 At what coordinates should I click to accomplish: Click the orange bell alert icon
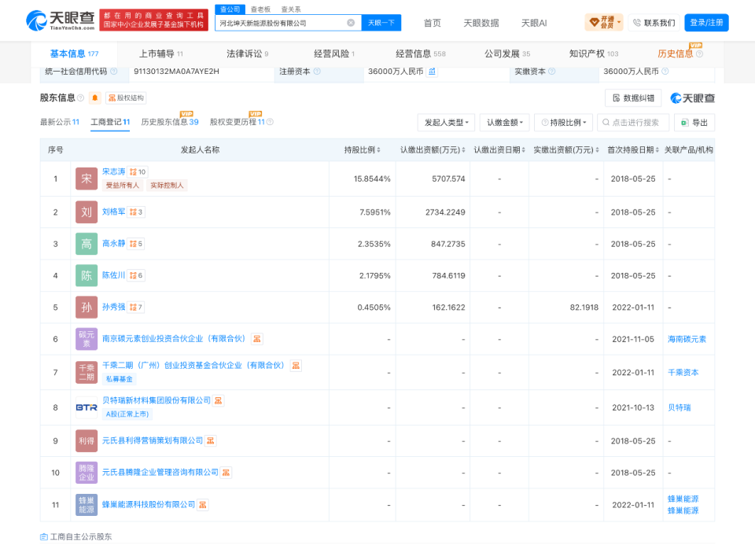95,98
